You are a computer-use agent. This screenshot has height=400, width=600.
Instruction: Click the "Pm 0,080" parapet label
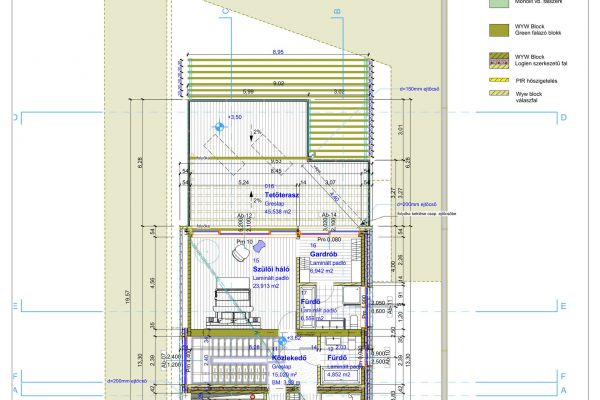pos(329,240)
